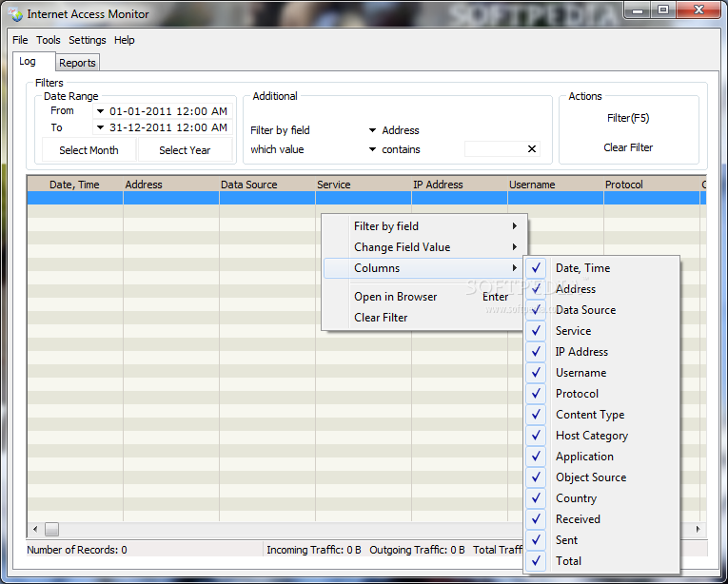
Task: Click the Data Source column header
Action: coord(267,185)
